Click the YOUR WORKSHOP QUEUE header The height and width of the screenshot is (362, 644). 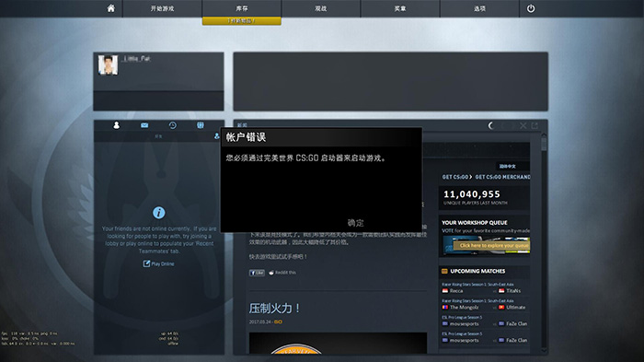(x=475, y=223)
